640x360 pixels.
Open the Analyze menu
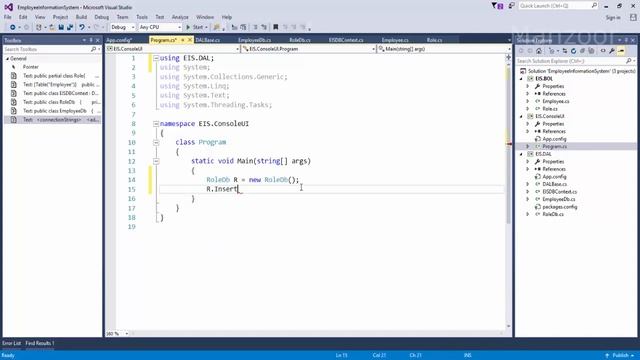coord(180,17)
